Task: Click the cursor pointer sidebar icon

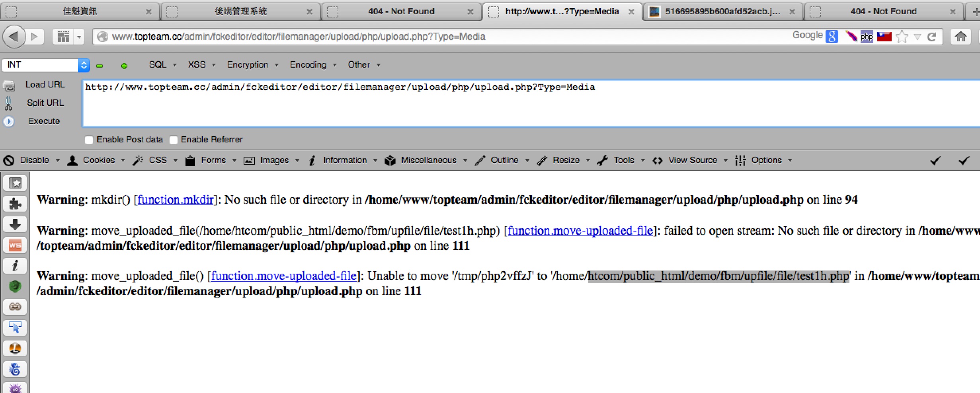Action: (x=15, y=328)
